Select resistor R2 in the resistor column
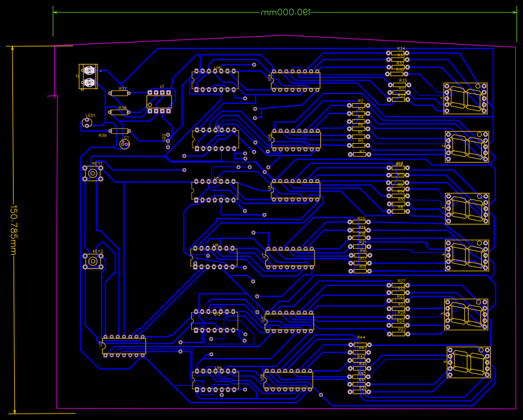This screenshot has height=420, width=523. [x=359, y=105]
